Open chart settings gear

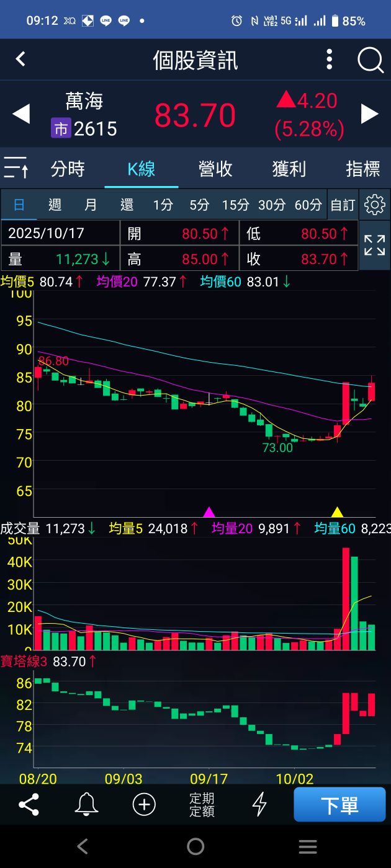click(x=375, y=205)
